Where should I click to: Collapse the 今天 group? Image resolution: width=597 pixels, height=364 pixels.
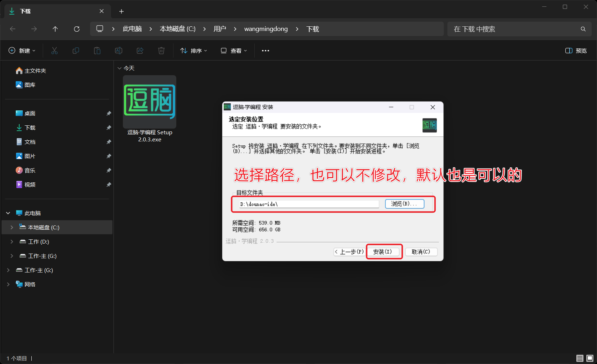pos(119,68)
